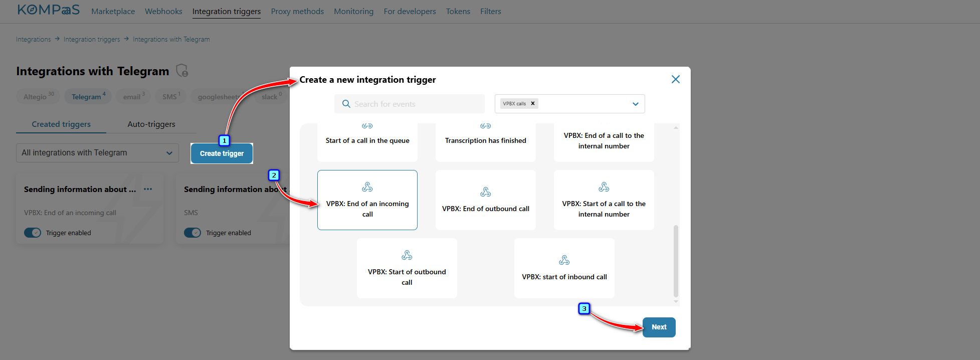Viewport: 980px width, 360px height.
Task: Open the event category filter dropdown chevron
Action: (x=636, y=104)
